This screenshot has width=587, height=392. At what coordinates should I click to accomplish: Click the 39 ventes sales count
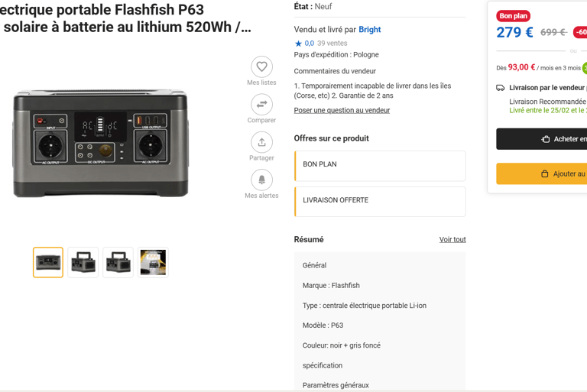click(332, 44)
